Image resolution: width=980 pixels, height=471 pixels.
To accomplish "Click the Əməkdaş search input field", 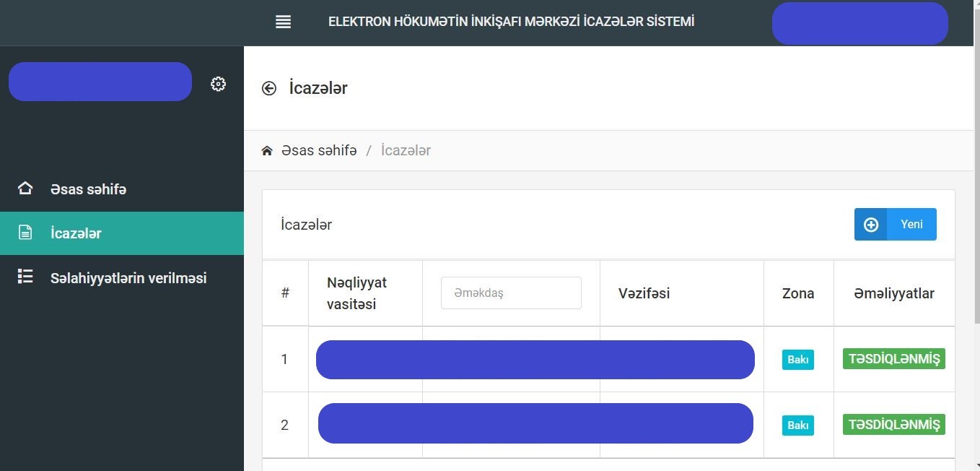I will 511,293.
